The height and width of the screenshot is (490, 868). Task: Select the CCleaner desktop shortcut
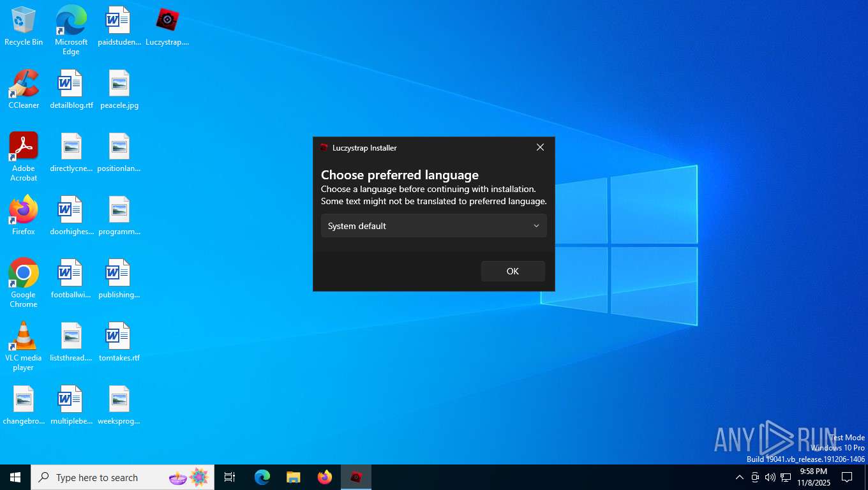[x=24, y=90]
